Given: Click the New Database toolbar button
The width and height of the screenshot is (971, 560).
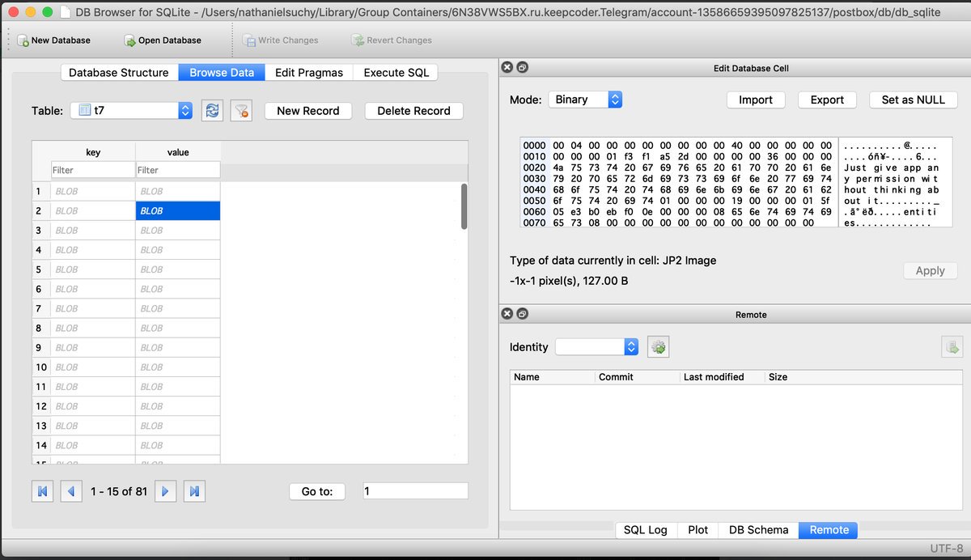Looking at the screenshot, I should pos(53,40).
